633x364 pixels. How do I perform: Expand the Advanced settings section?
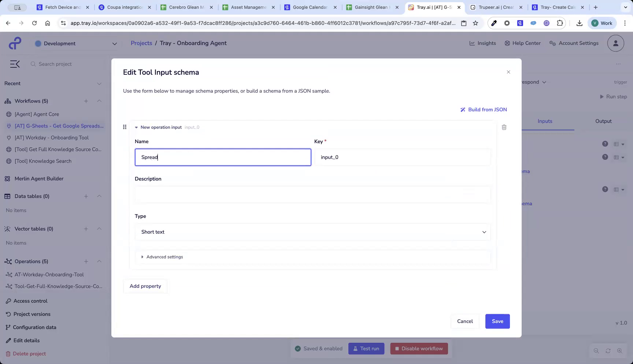pos(162,257)
